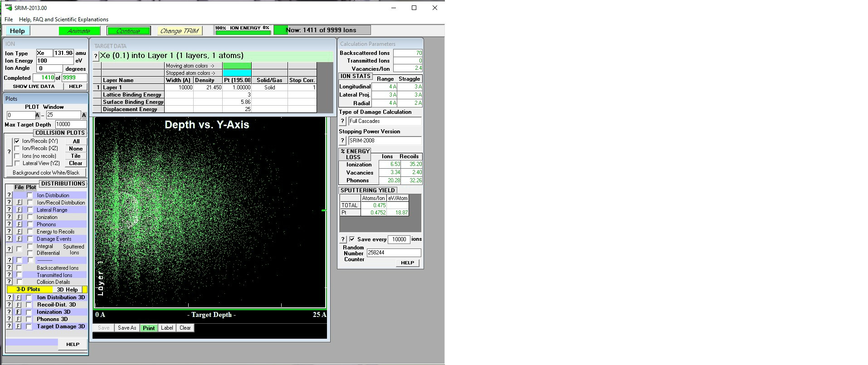The width and height of the screenshot is (868, 365).
Task: Enable the Ions (no recoils) plot
Action: click(x=17, y=156)
